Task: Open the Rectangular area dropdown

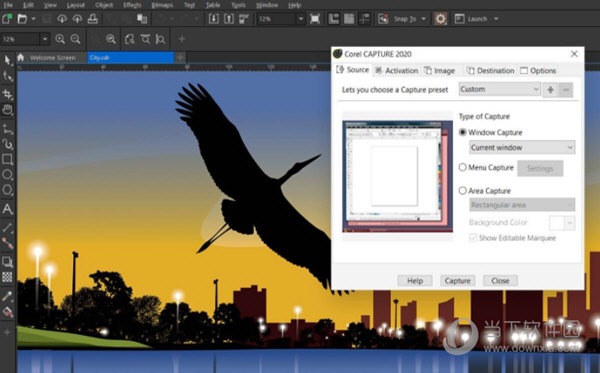Action: click(522, 205)
